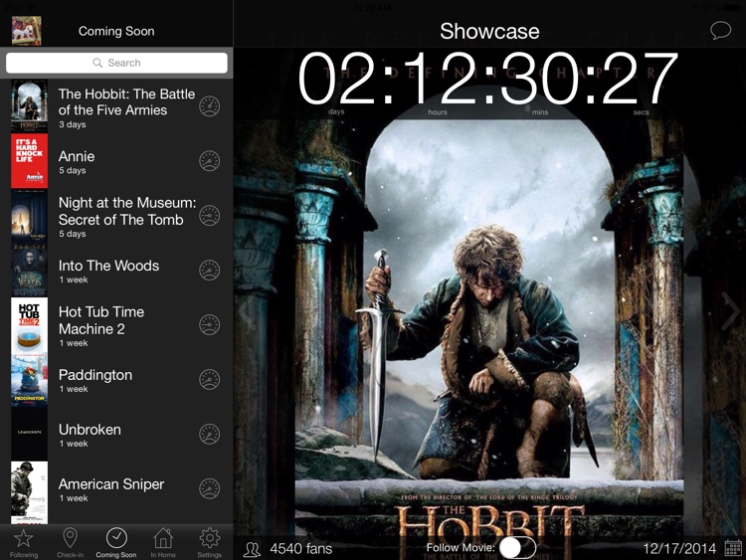This screenshot has height=560, width=746.
Task: Switch to the Check-in tab
Action: pos(70,542)
